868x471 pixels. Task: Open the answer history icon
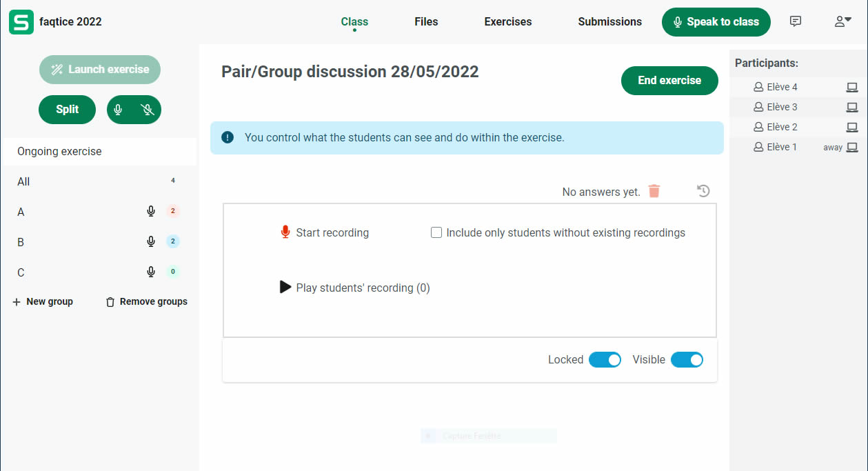click(x=703, y=191)
